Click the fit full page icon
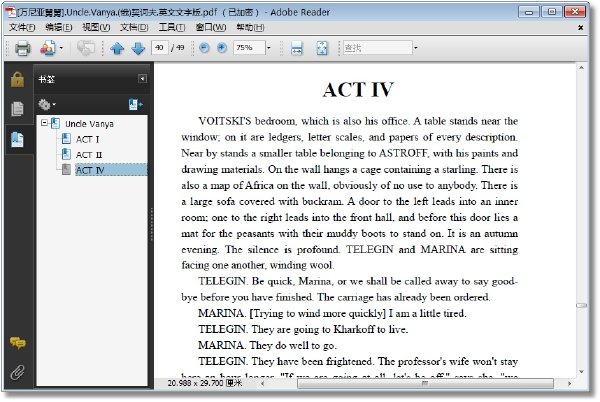600x402 pixels. (322, 48)
